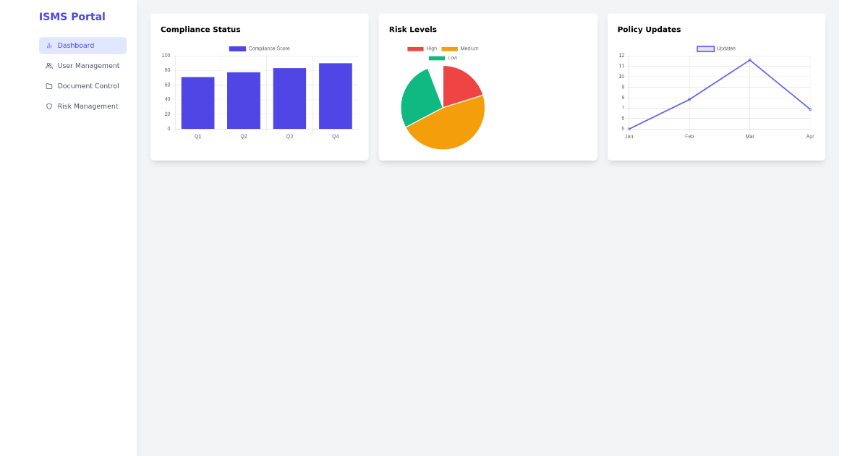Expand the Dashboard sidebar entry
The height and width of the screenshot is (456, 868).
click(75, 45)
